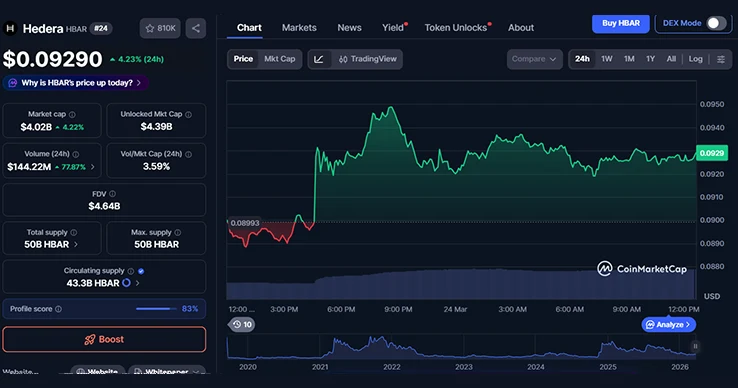738x388 pixels.
Task: Click Why is HBAR's price up today?
Action: tap(77, 83)
